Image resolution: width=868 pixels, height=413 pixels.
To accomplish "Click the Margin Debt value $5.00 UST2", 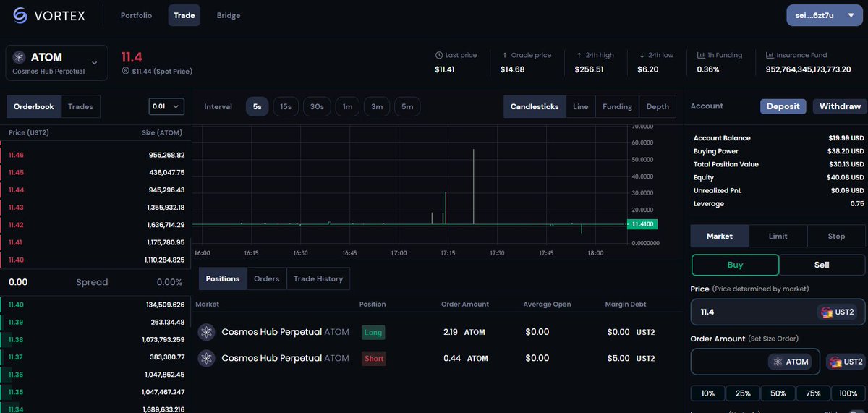I will (x=631, y=358).
